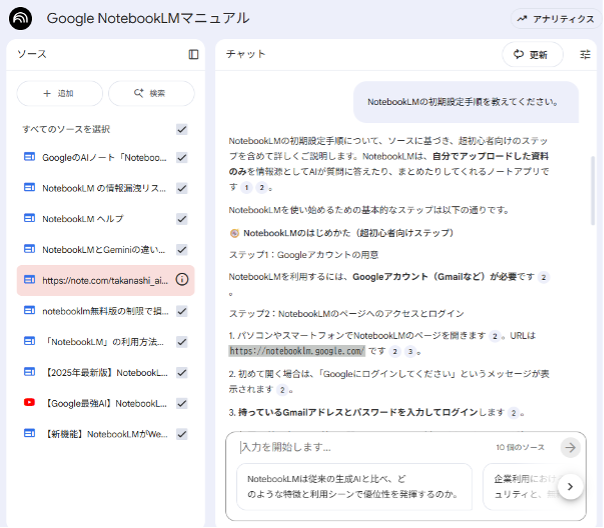Select suggestion starting with 企業利用におけ
The width and height of the screenshot is (604, 528).
tap(524, 486)
